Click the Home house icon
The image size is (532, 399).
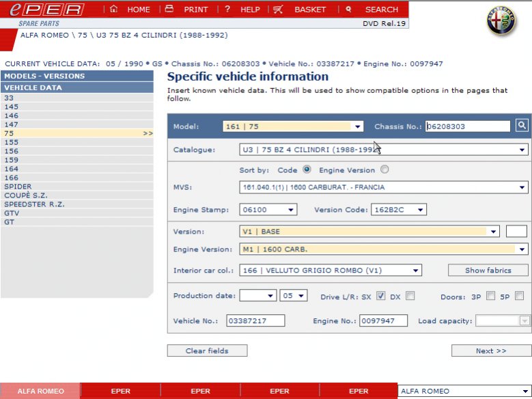[113, 10]
